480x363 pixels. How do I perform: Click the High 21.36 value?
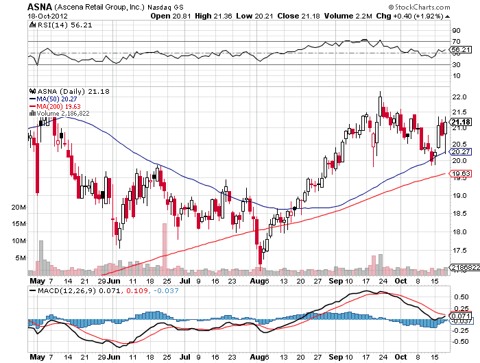click(213, 16)
